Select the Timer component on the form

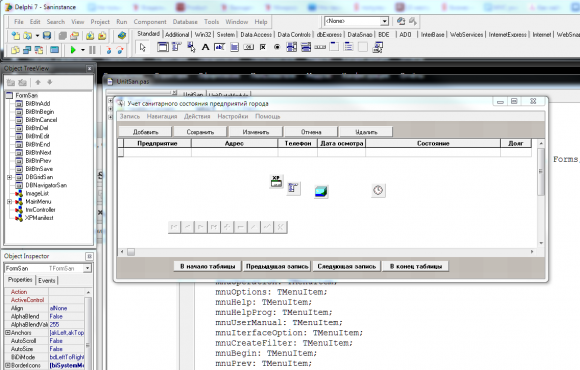pos(378,191)
